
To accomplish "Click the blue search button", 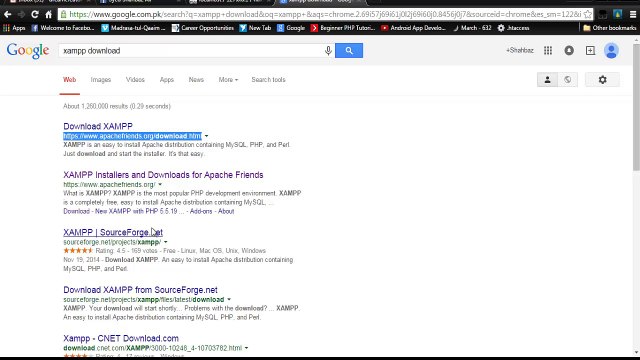I will (x=349, y=51).
